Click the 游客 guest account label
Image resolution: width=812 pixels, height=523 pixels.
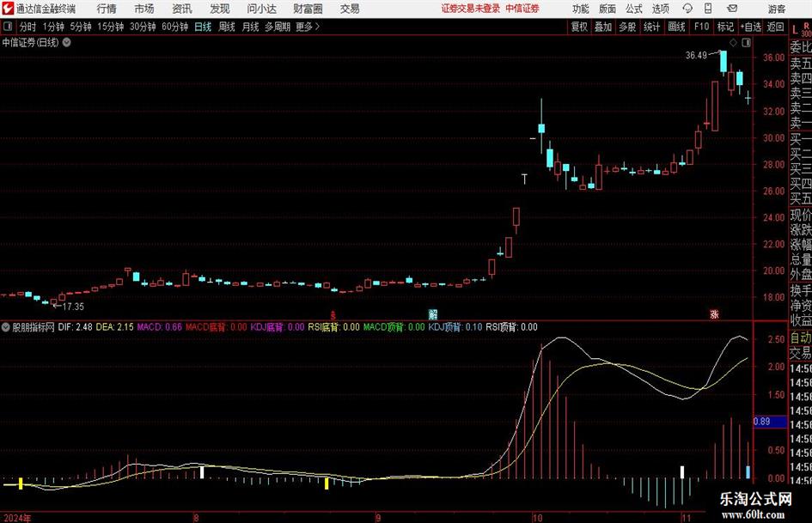point(776,9)
